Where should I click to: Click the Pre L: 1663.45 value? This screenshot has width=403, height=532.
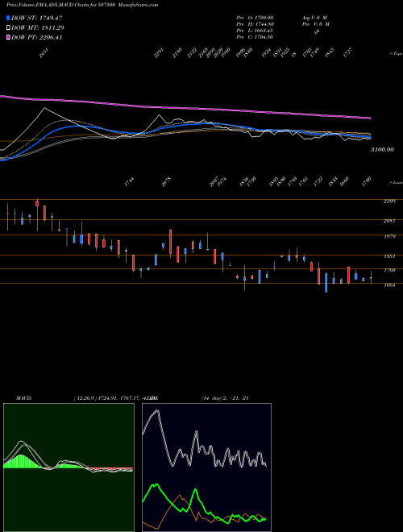point(255,31)
